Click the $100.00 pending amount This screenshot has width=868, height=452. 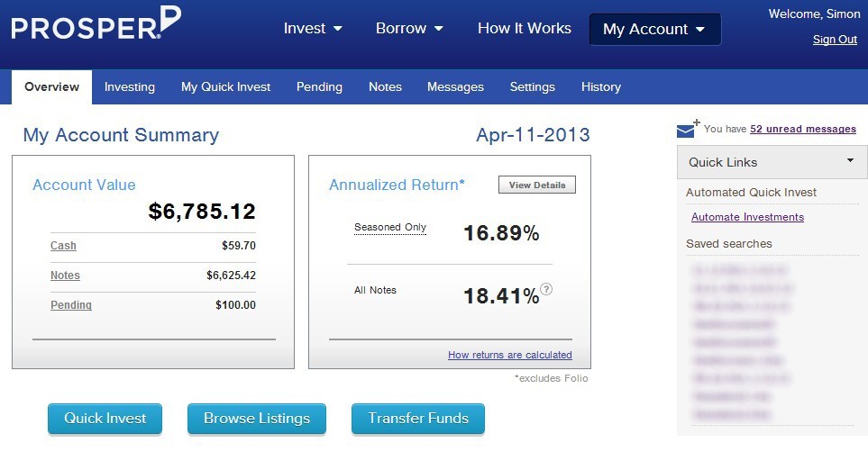[235, 305]
